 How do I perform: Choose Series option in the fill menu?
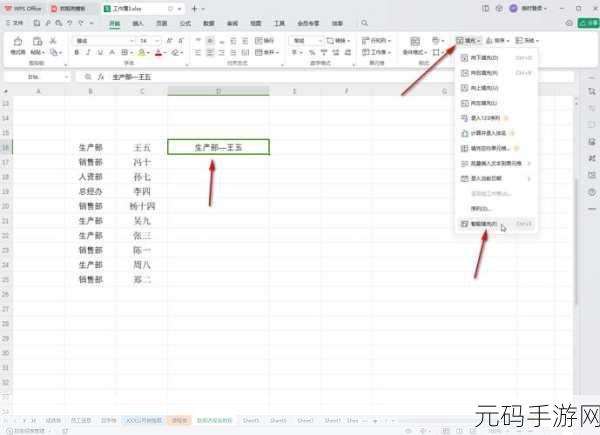click(x=496, y=209)
